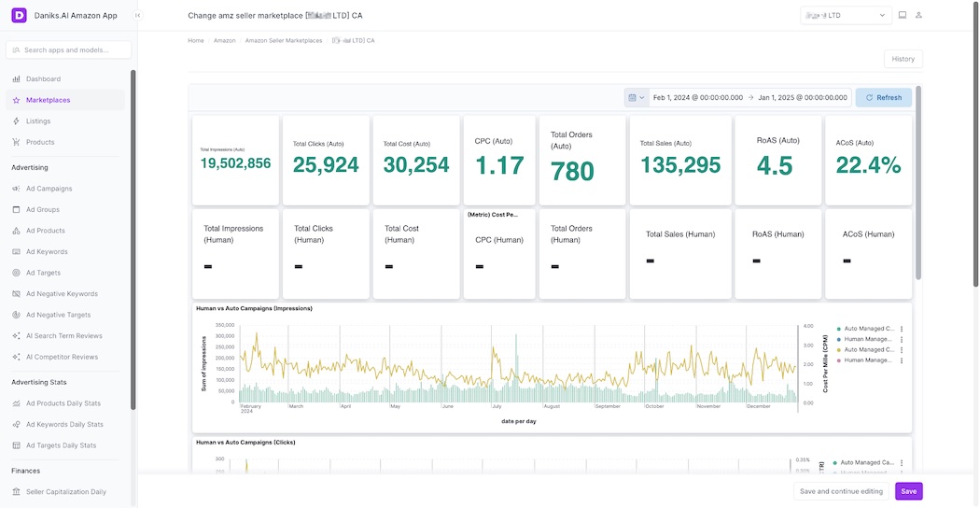
Task: Open options menu for yellow Auto Managed series
Action: click(902, 349)
